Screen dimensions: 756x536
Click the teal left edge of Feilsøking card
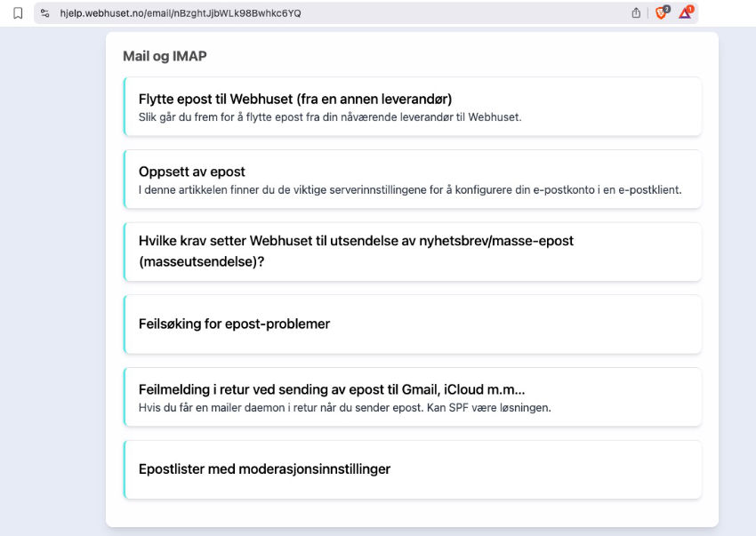tap(125, 324)
